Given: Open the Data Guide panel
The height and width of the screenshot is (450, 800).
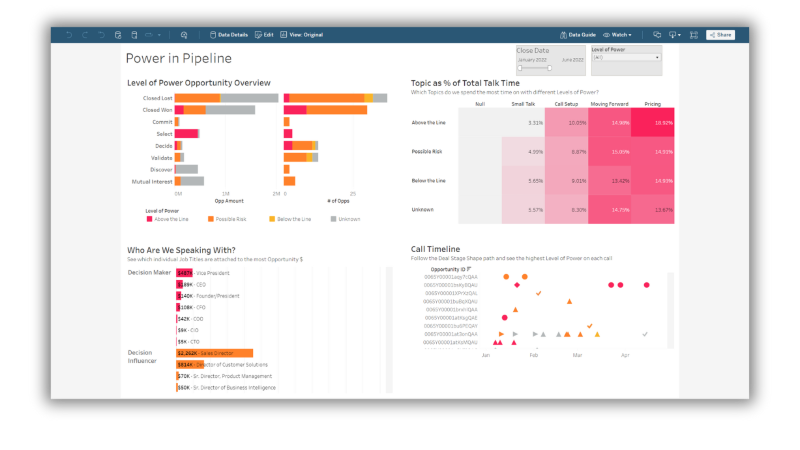Looking at the screenshot, I should pyautogui.click(x=578, y=35).
